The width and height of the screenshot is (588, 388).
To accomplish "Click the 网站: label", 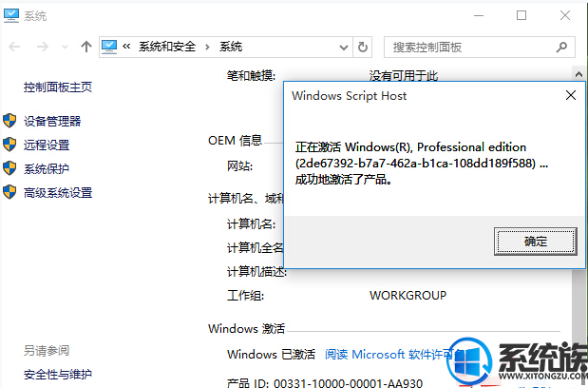I will (240, 165).
